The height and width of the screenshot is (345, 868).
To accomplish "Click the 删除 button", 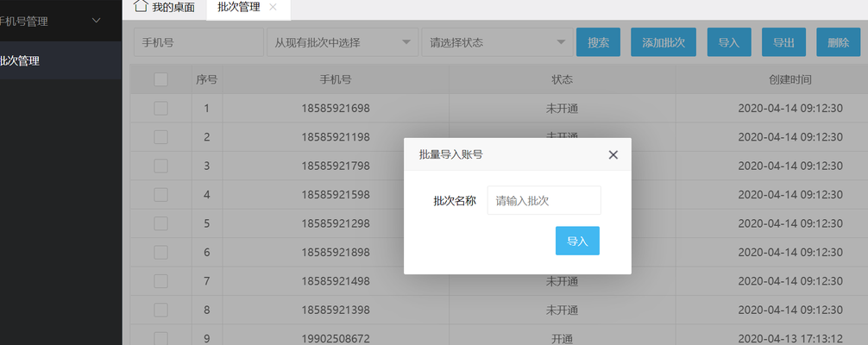I will point(838,42).
